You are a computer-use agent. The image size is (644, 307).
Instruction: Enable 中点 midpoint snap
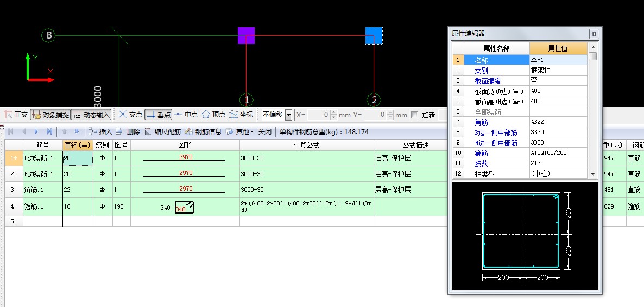(x=186, y=115)
